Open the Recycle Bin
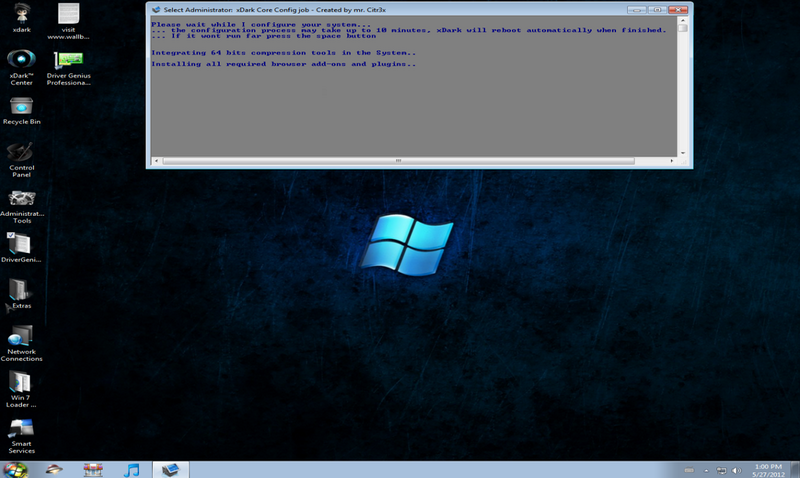The width and height of the screenshot is (800, 478). 21,111
